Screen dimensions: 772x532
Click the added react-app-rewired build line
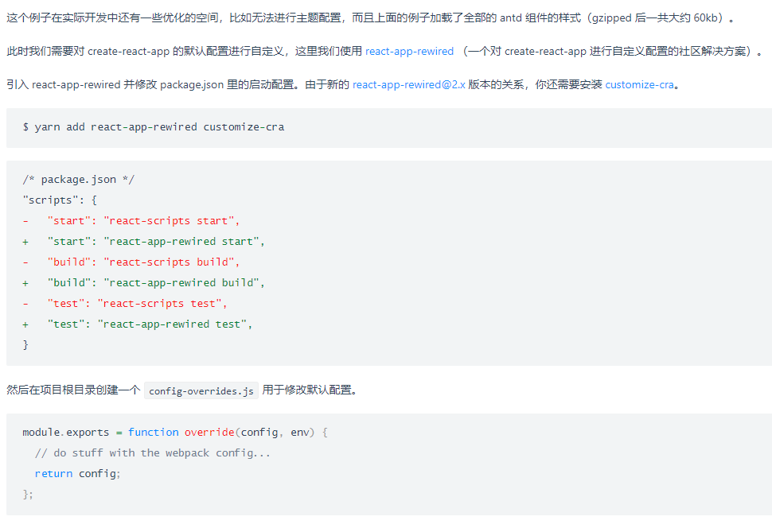point(155,283)
